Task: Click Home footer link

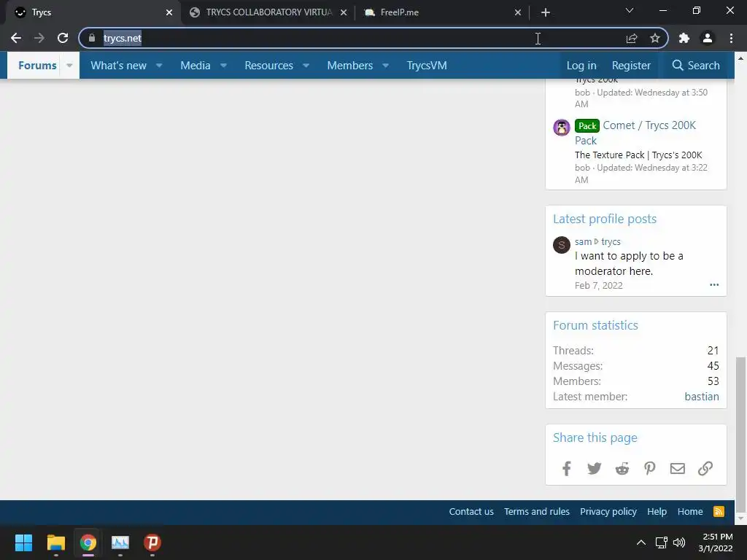Action: coord(690,511)
